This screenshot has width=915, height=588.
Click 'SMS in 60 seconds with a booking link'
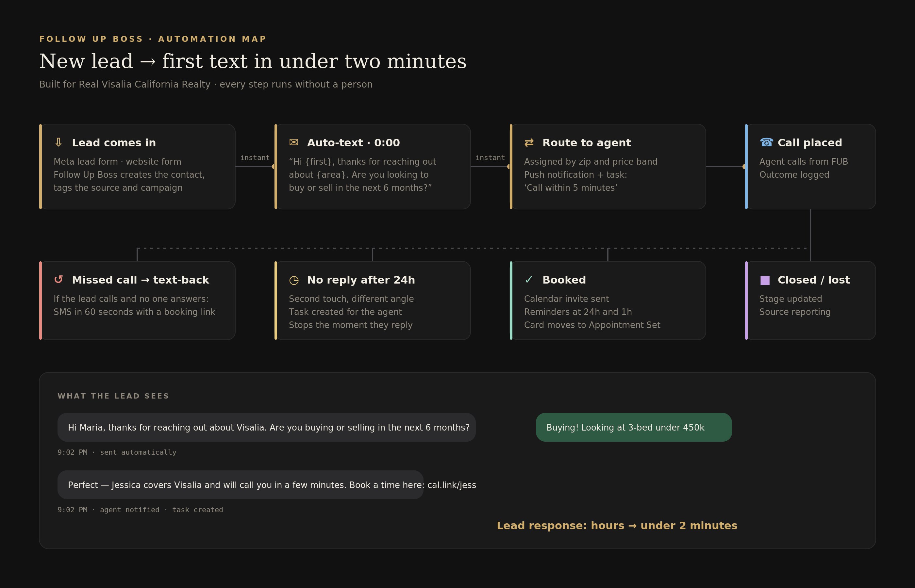tap(134, 312)
